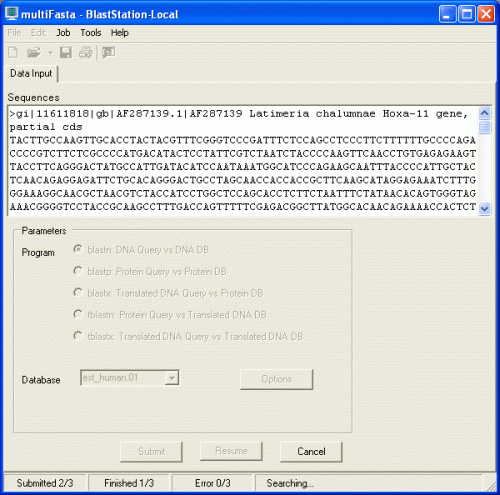Screen dimensions: 500x495
Task: Click inside the Sequences text area
Action: 243,161
